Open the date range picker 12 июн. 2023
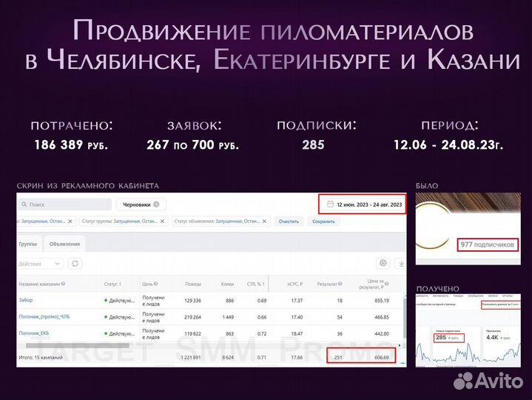Image resolution: width=532 pixels, height=400 pixels. [x=363, y=204]
